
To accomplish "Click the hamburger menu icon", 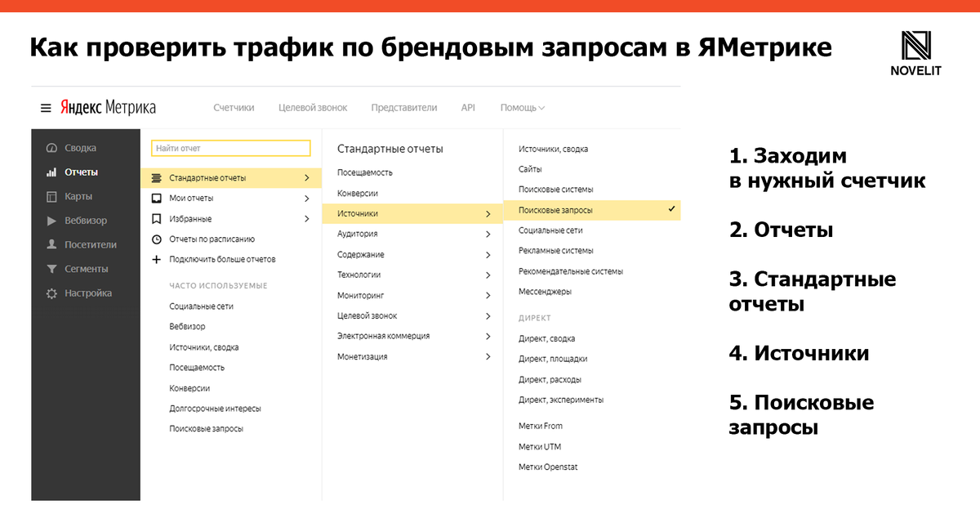I will tap(47, 106).
